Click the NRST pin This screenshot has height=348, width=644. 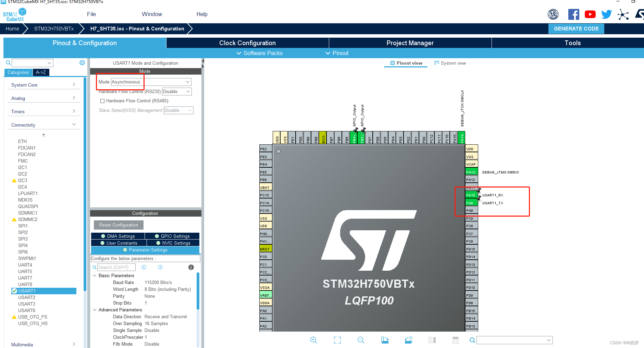[x=266, y=249]
